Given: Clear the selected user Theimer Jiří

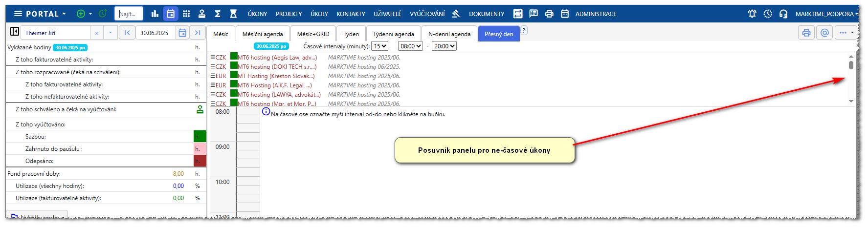Looking at the screenshot, I should pyautogui.click(x=97, y=33).
